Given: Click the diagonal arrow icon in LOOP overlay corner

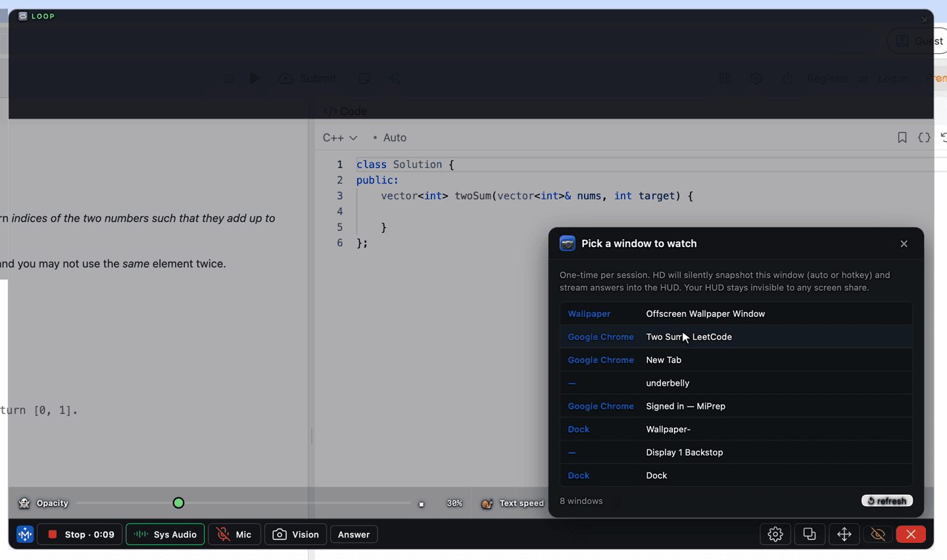Looking at the screenshot, I should coord(924,20).
